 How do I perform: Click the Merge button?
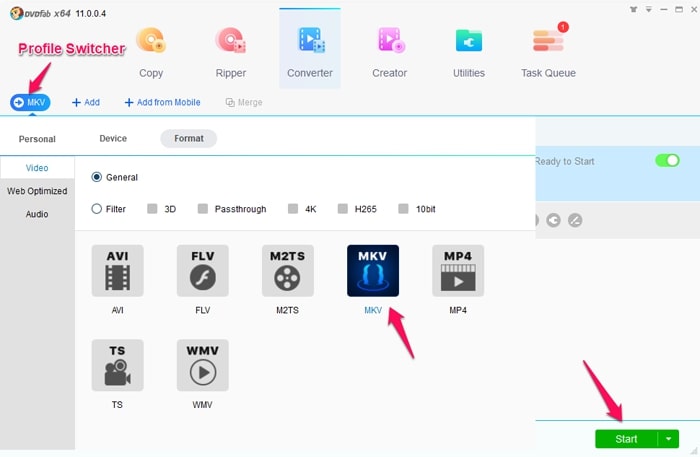coord(244,103)
